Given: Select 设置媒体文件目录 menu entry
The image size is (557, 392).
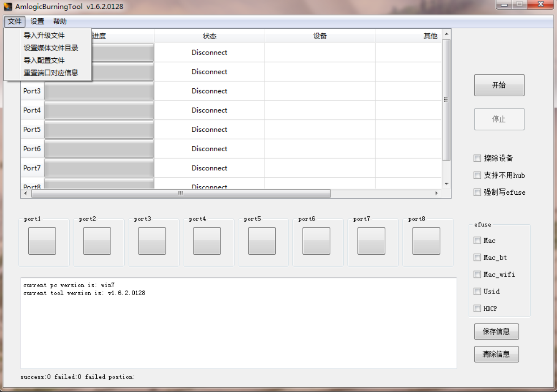Looking at the screenshot, I should tap(48, 48).
